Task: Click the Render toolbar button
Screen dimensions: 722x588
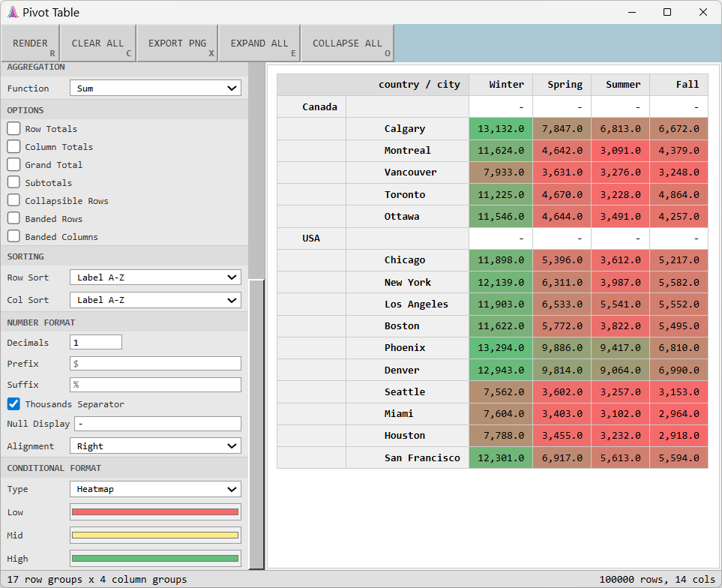Action: click(x=30, y=43)
